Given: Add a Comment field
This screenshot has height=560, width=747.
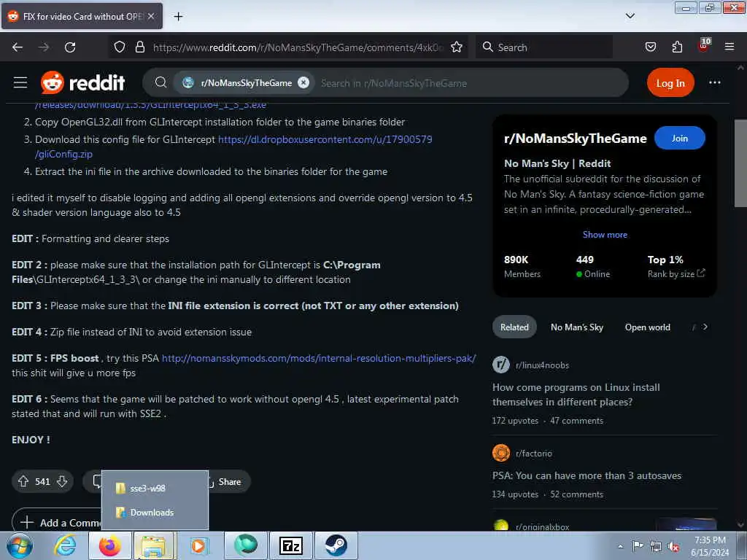Looking at the screenshot, I should pos(57,521).
